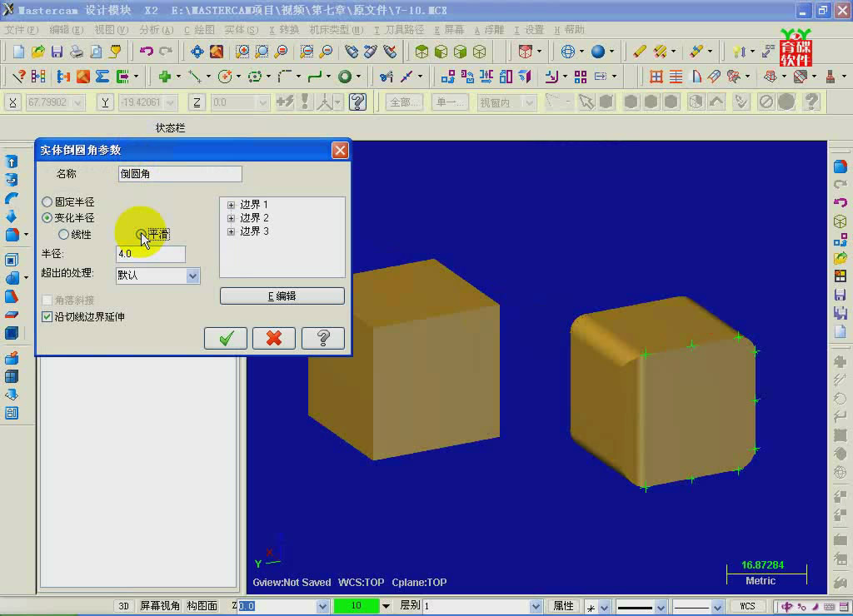Expand the 边界 3 tree node
This screenshot has width=853, height=616.
click(x=231, y=231)
